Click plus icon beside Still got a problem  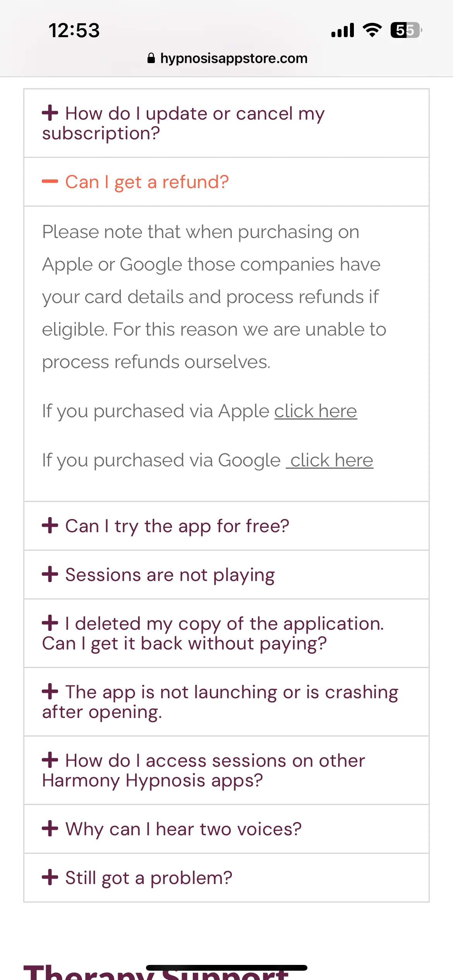50,877
